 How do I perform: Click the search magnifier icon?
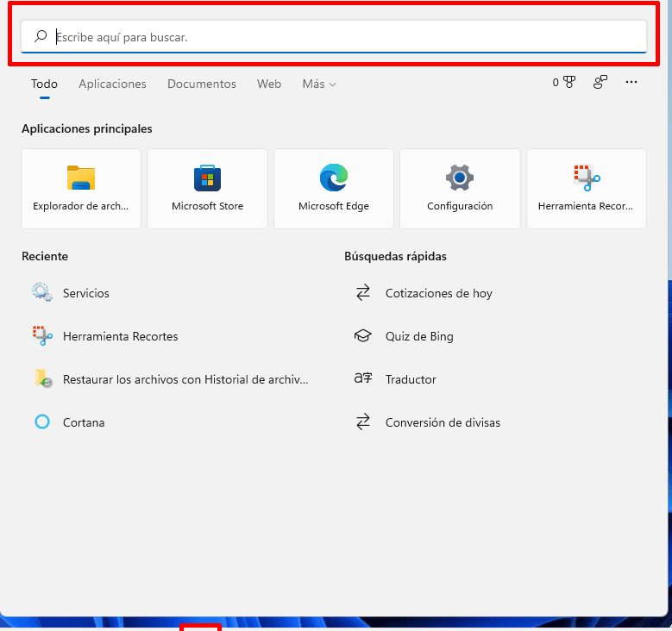pos(41,36)
